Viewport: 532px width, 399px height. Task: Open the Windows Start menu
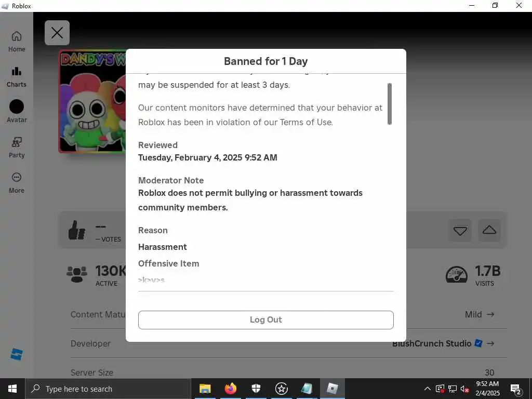12,389
